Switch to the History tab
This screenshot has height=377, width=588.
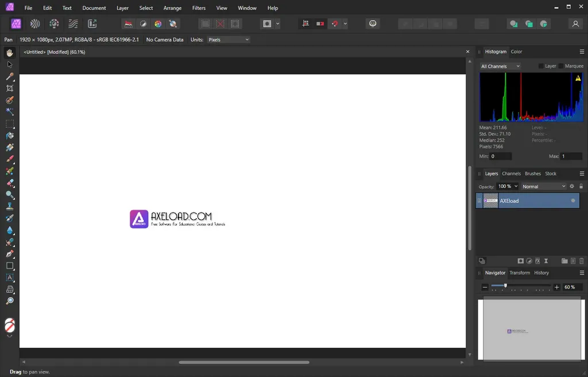[x=541, y=273]
